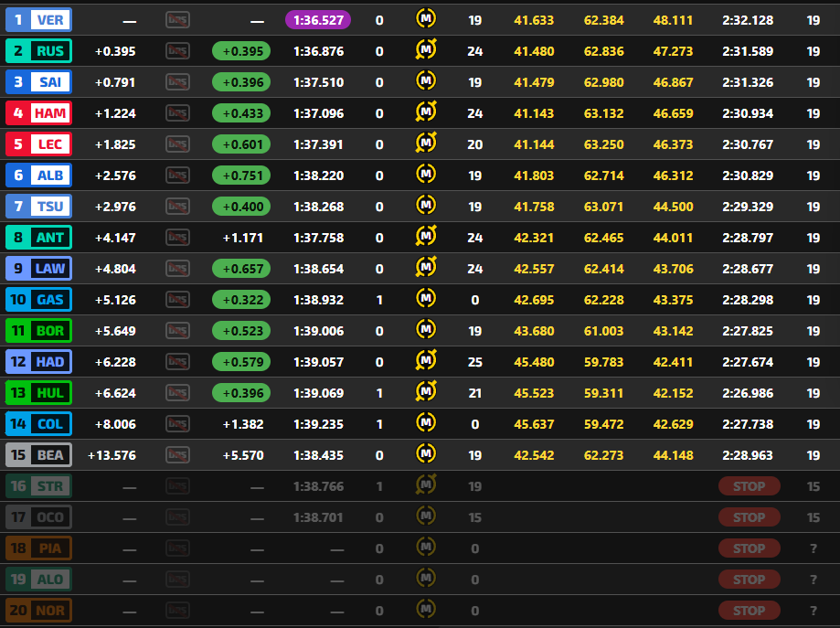Click the DRS indicator in VER row
Screen dimensions: 840x628
click(x=177, y=20)
